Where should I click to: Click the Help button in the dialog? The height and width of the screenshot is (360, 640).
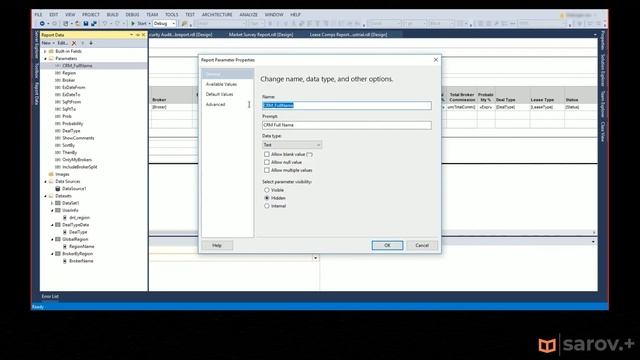(x=217, y=245)
